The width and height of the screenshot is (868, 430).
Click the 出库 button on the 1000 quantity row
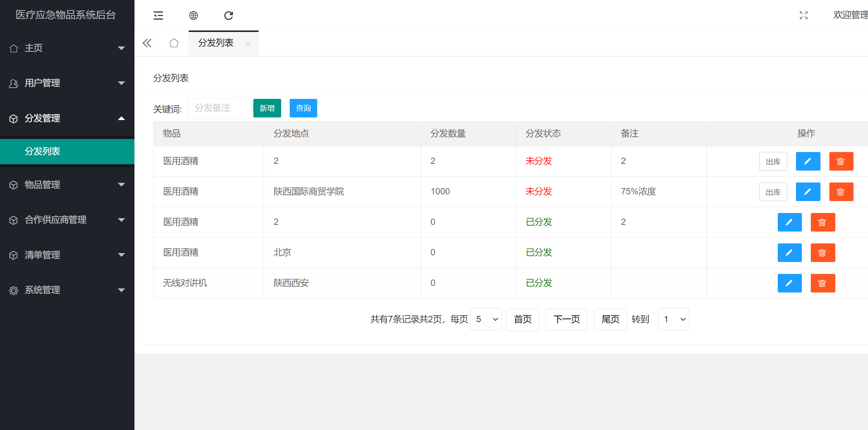tap(773, 191)
